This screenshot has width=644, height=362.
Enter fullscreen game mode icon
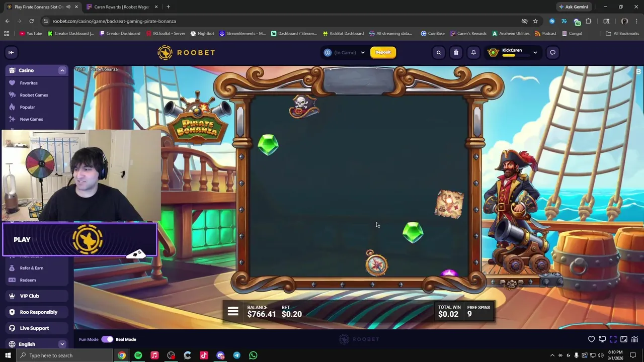pos(613,339)
